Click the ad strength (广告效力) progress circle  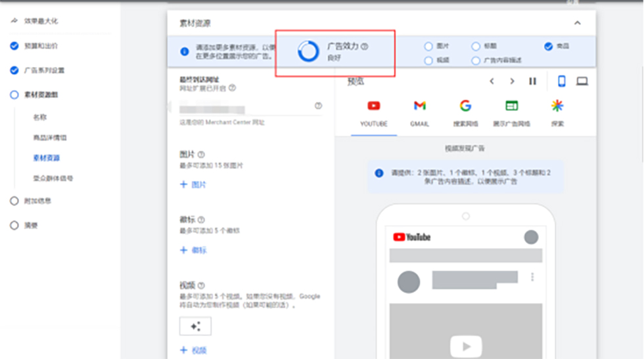tap(308, 51)
